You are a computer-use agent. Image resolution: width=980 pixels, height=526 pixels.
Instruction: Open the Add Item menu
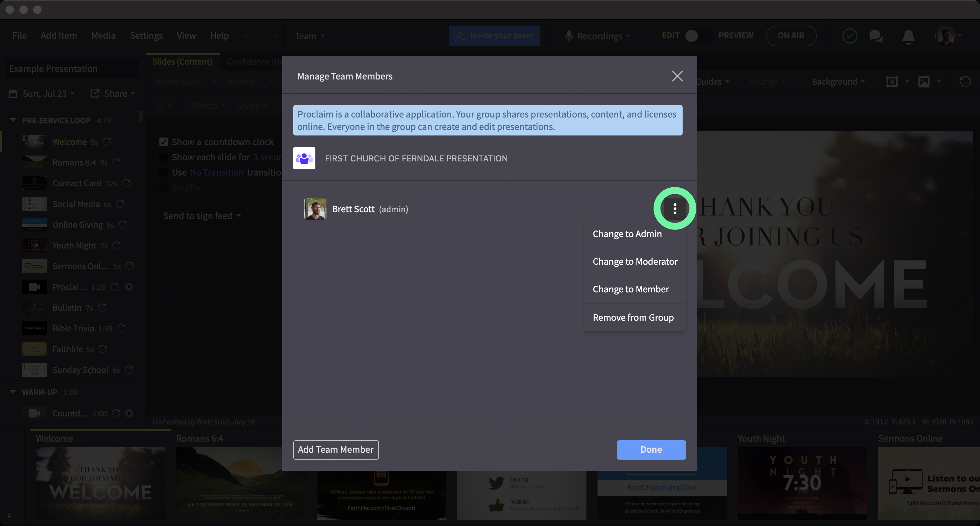tap(58, 36)
